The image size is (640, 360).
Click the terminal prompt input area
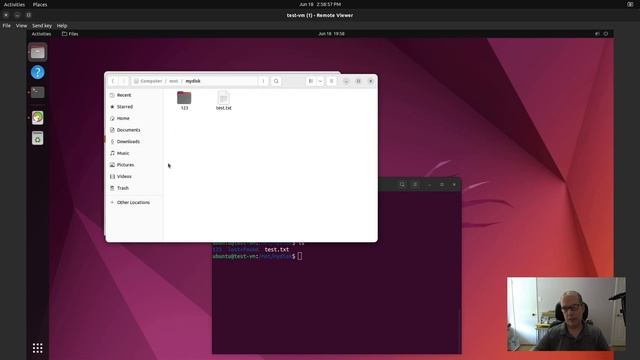pos(300,256)
